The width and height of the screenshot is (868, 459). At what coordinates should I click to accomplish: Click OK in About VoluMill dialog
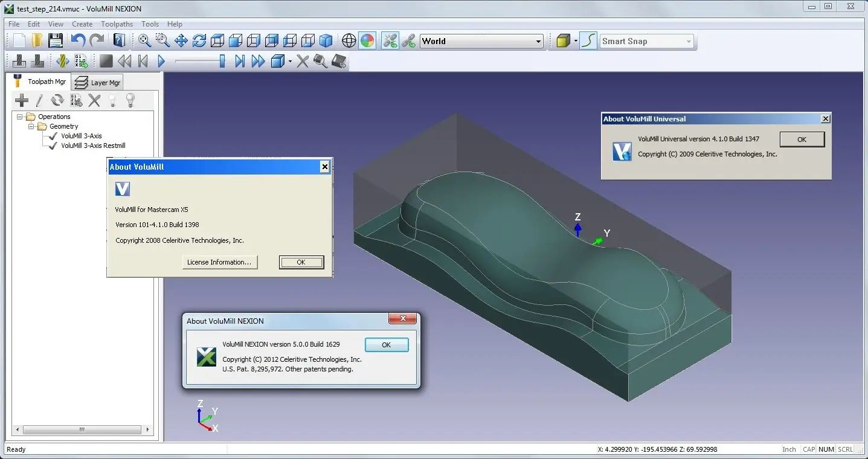301,262
